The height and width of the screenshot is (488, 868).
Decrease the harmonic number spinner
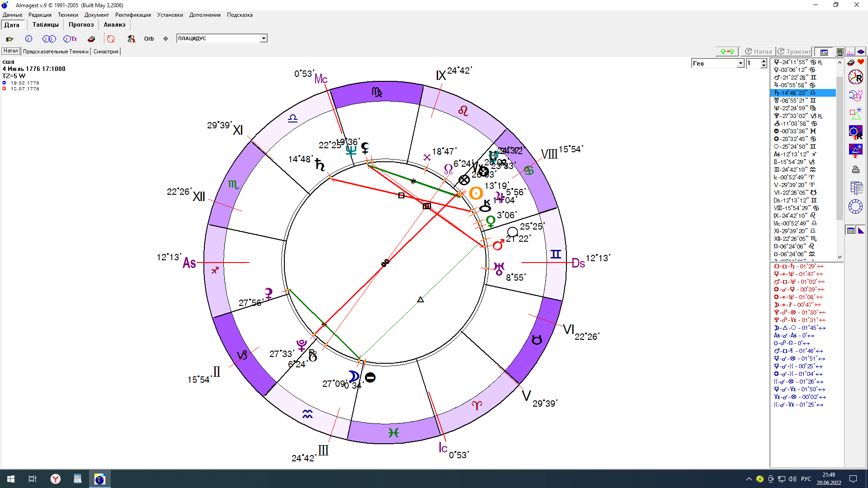pyautogui.click(x=764, y=66)
